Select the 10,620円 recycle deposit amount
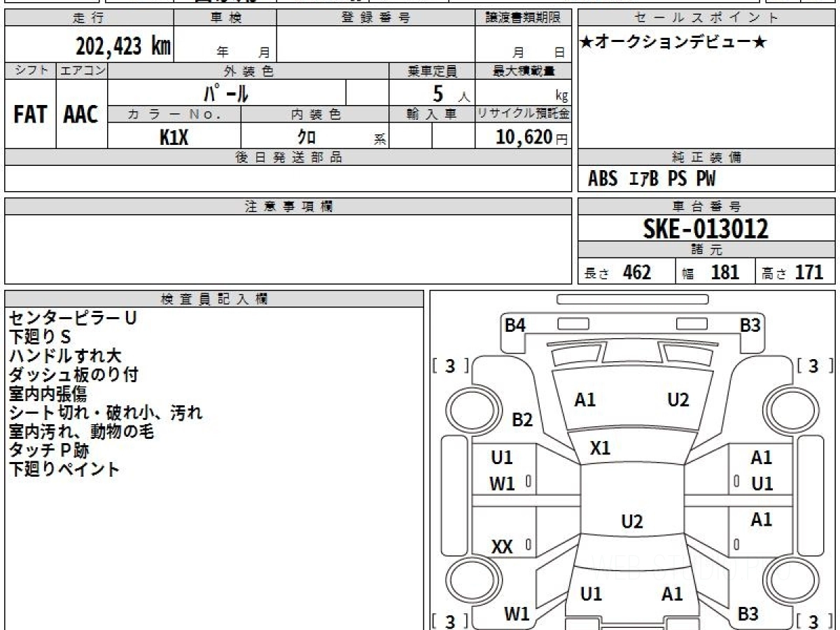 coord(532,137)
